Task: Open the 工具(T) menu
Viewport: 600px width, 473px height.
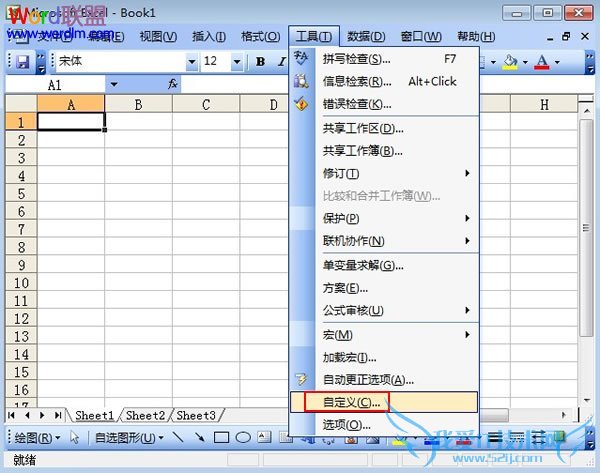Action: (314, 36)
